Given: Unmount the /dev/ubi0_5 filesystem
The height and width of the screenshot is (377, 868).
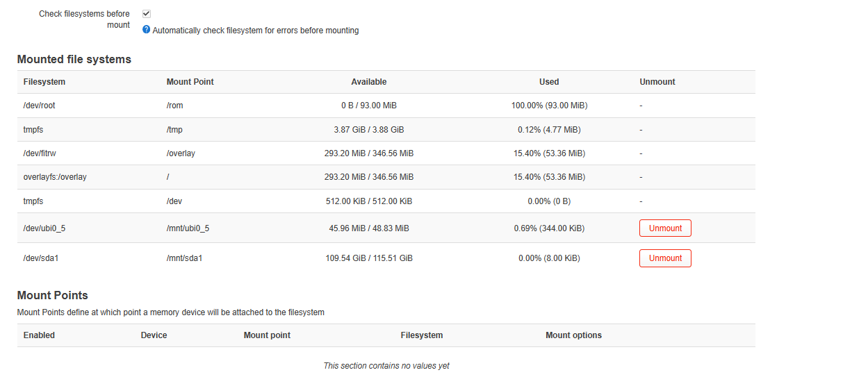Looking at the screenshot, I should [665, 228].
